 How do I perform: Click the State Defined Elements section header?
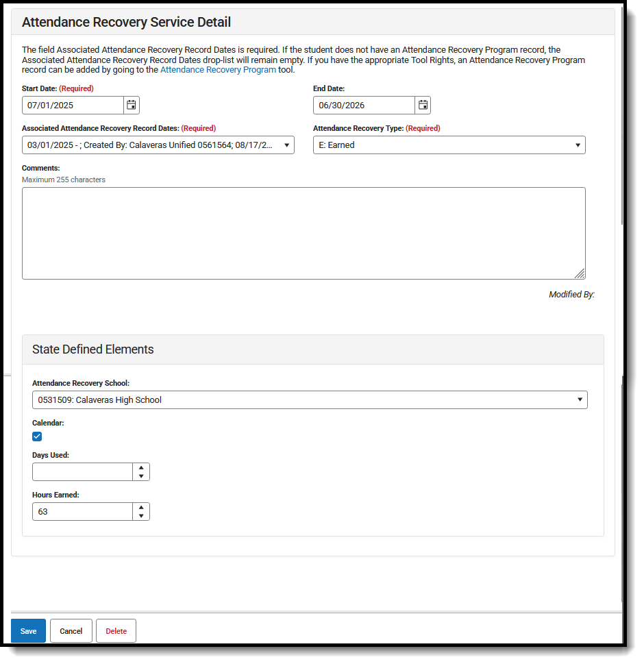(92, 349)
